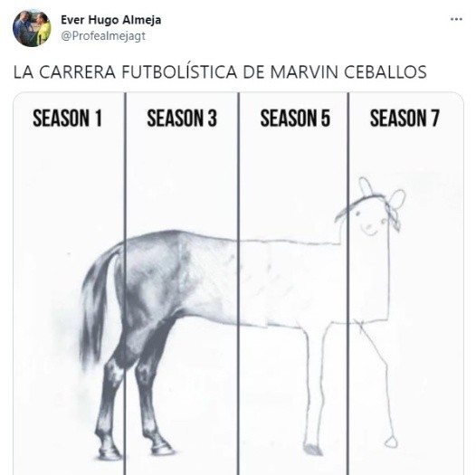The image size is (476, 475).
Task: Click the scribbled front hoof in Season 5
Action: click(x=313, y=449)
